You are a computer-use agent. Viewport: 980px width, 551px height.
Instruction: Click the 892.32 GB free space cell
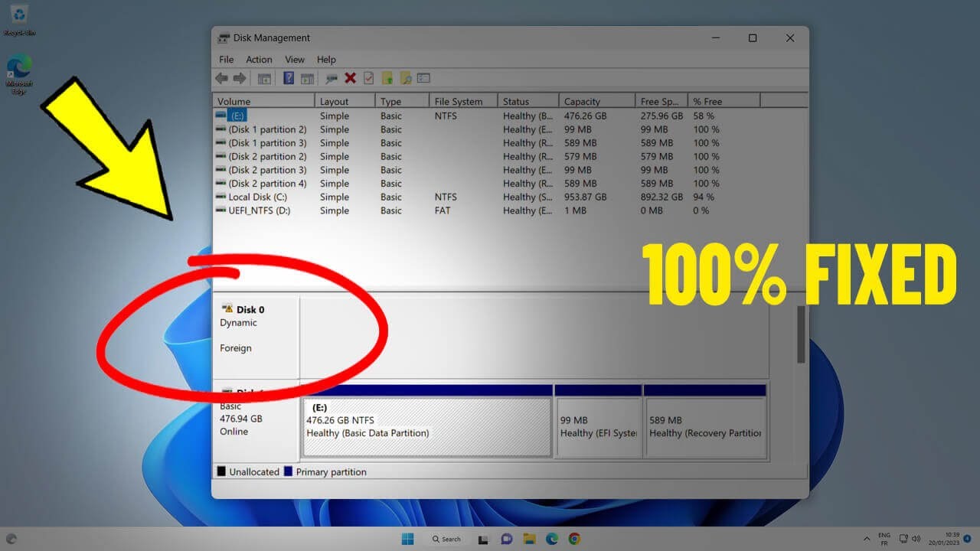click(661, 197)
